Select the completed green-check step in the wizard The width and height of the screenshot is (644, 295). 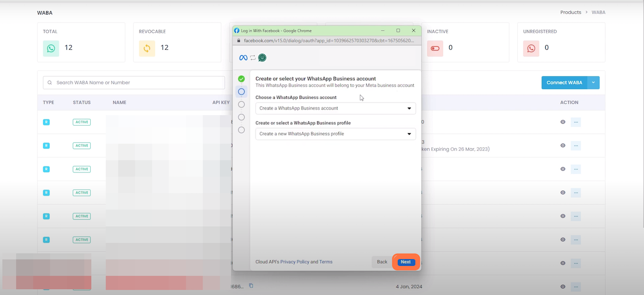tap(241, 79)
